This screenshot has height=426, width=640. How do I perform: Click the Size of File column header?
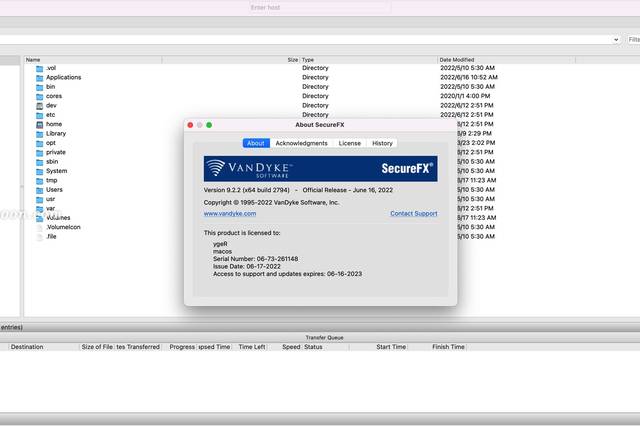point(97,347)
